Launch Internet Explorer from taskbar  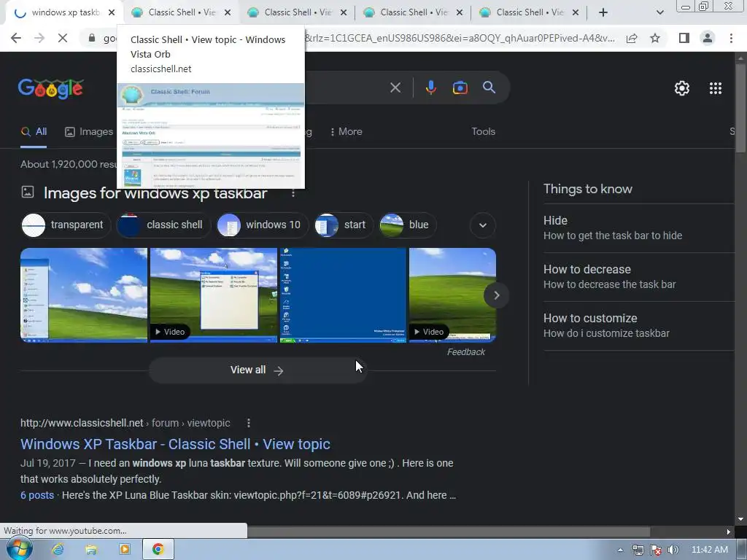point(58,550)
